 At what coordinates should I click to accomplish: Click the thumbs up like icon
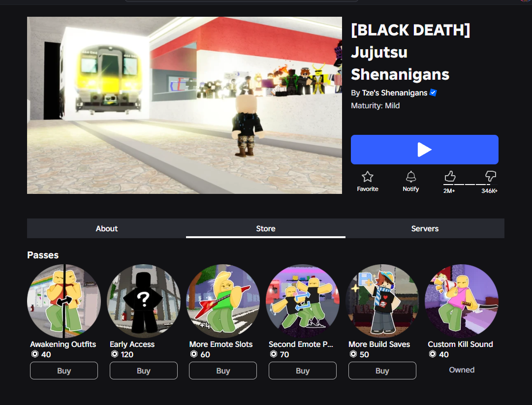point(450,176)
